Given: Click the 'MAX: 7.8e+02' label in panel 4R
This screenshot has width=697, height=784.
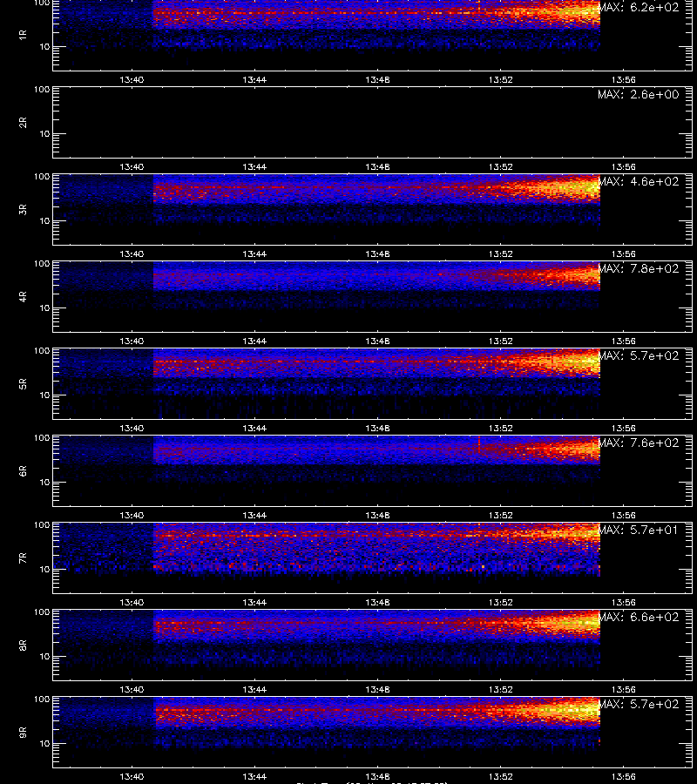Looking at the screenshot, I should pyautogui.click(x=639, y=268).
